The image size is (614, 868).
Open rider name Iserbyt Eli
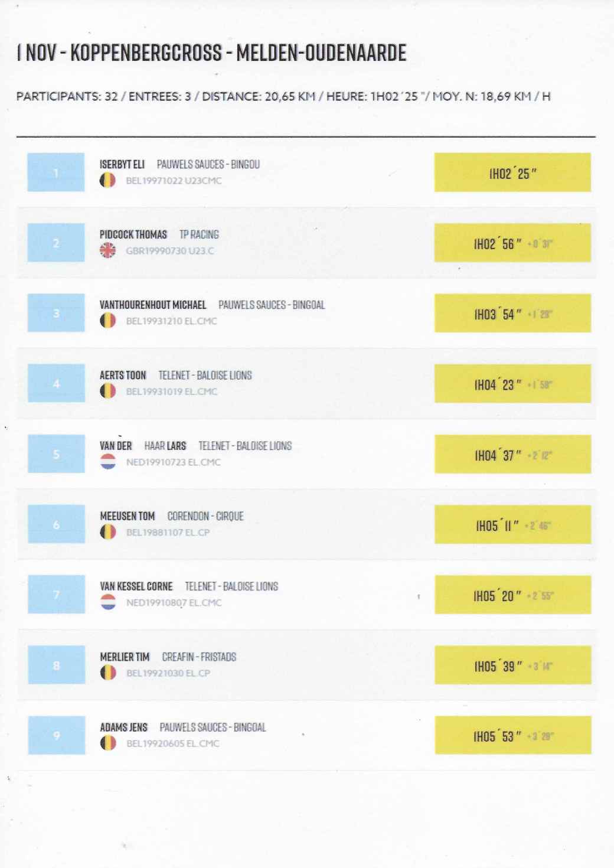pos(122,164)
